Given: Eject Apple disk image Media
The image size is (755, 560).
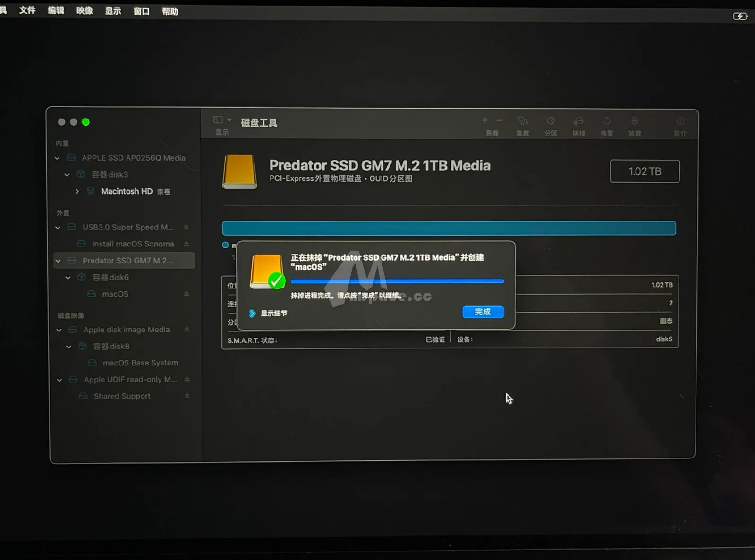Looking at the screenshot, I should (x=187, y=330).
